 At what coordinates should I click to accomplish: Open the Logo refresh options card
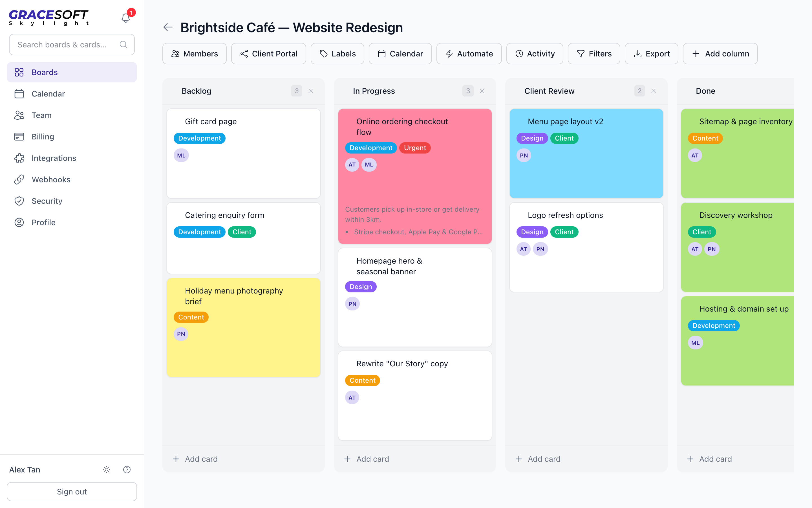tap(586, 247)
